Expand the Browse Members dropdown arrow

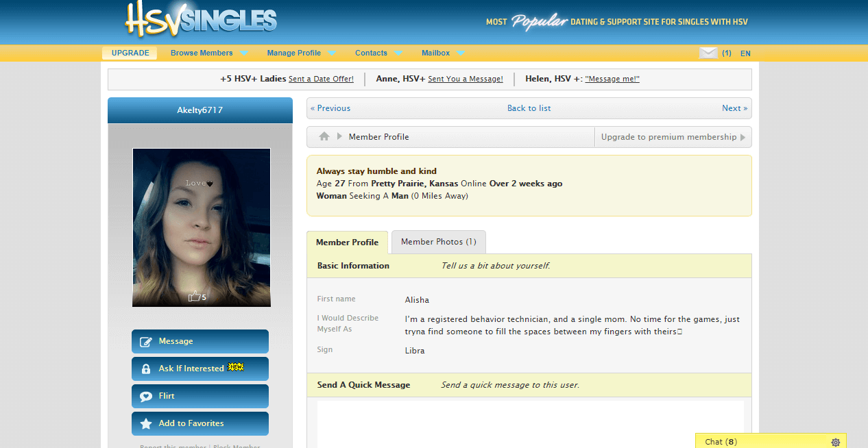pos(243,53)
